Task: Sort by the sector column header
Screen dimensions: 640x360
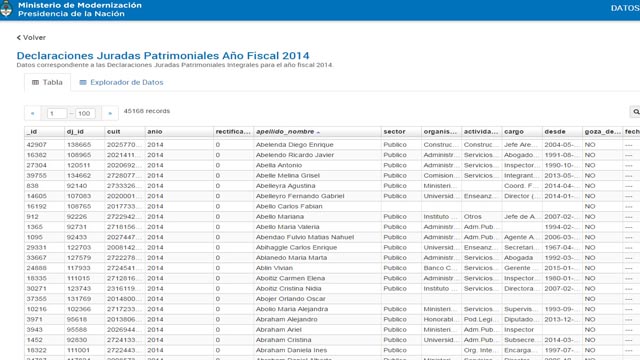Action: coord(401,132)
